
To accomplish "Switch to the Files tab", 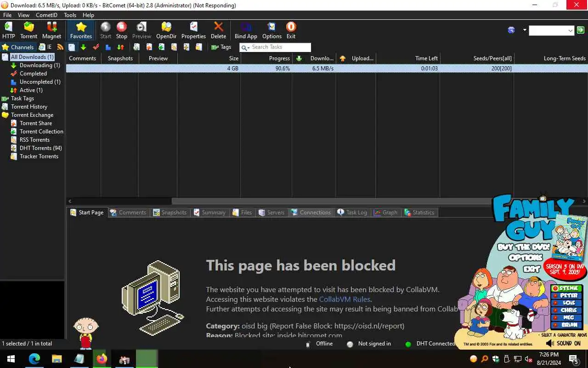I will [x=242, y=213].
